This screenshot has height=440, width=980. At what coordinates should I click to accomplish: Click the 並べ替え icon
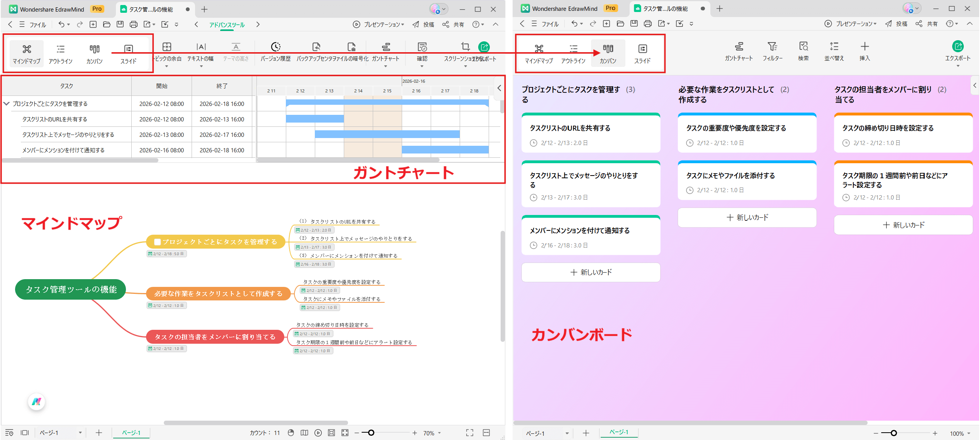click(834, 51)
